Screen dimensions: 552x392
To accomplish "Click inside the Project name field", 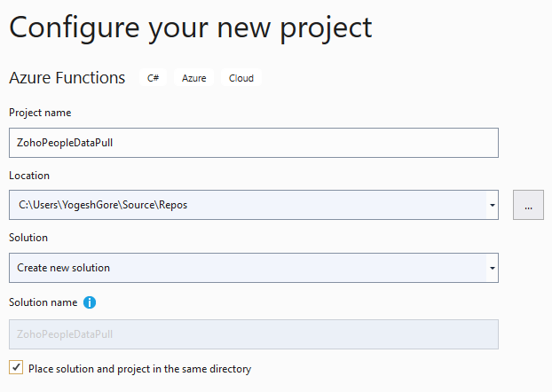I will tap(254, 143).
